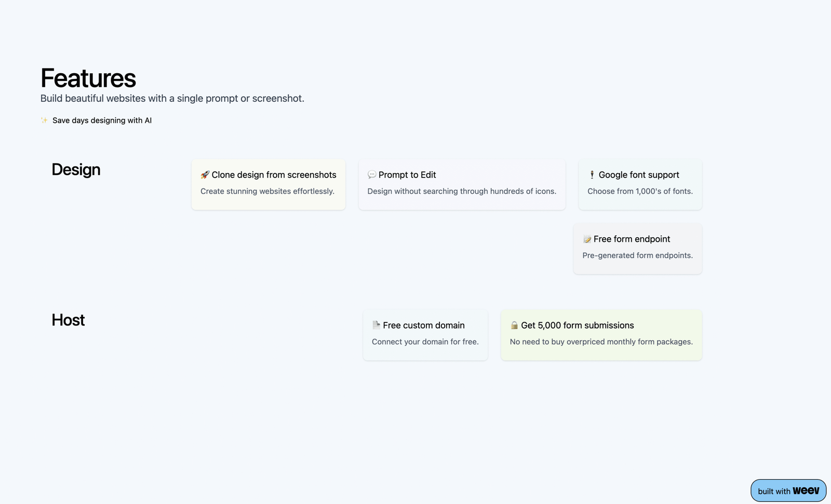Click the Save days designing with AI text
Image resolution: width=831 pixels, height=504 pixels.
tap(102, 120)
